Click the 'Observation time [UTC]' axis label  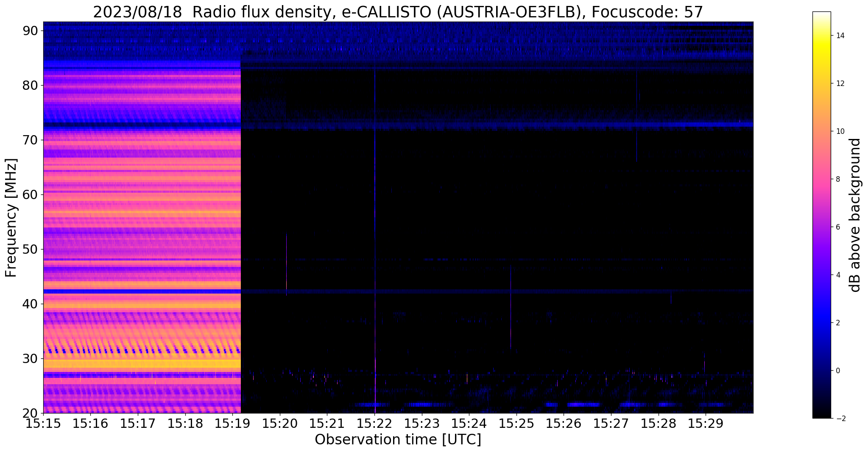[398, 440]
